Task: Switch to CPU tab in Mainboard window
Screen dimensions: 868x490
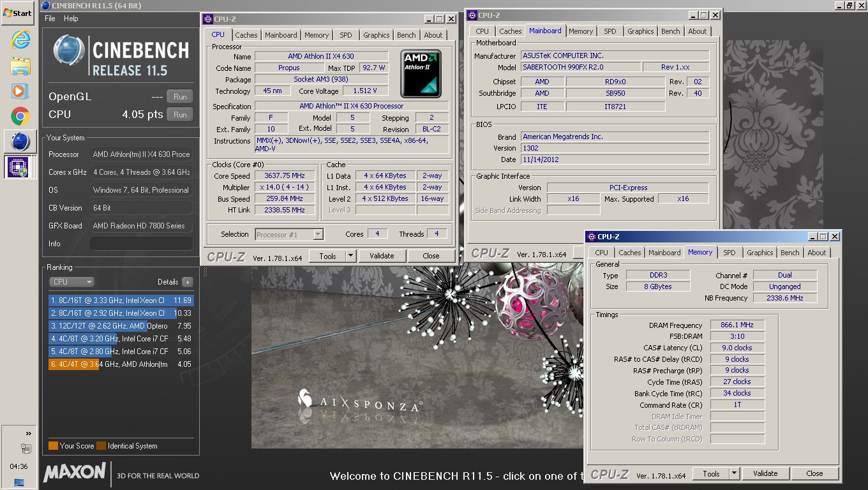Action: (483, 31)
